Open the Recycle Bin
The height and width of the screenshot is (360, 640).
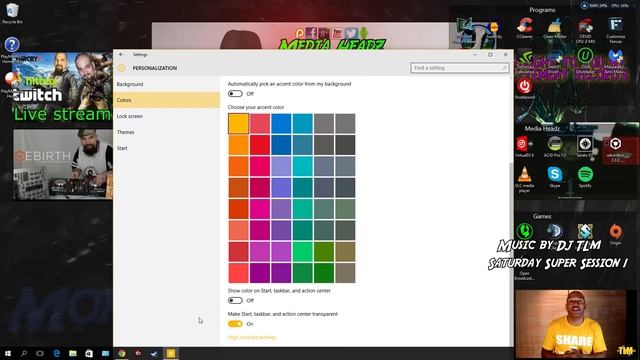click(12, 12)
